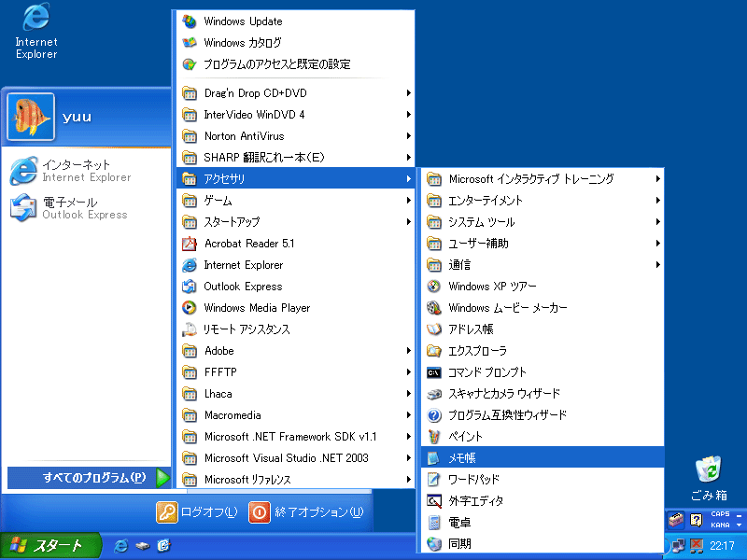Viewport: 747px width, 560px height.
Task: Open ごみ箱 recycle bin on desktop
Action: 709,479
